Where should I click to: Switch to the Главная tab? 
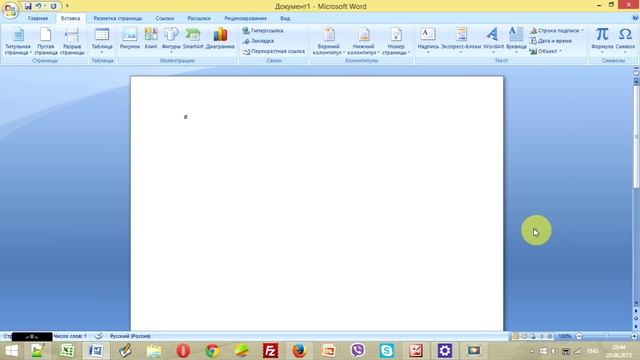pyautogui.click(x=38, y=18)
